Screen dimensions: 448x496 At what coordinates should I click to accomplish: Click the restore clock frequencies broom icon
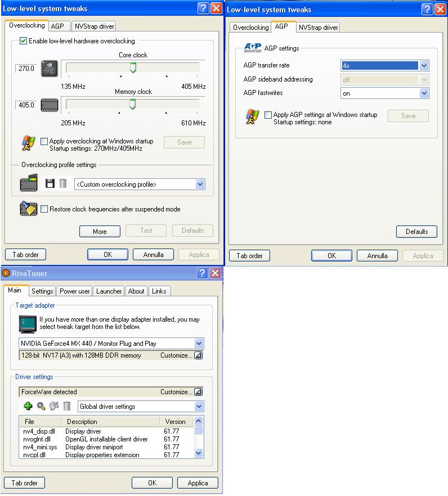(x=29, y=209)
